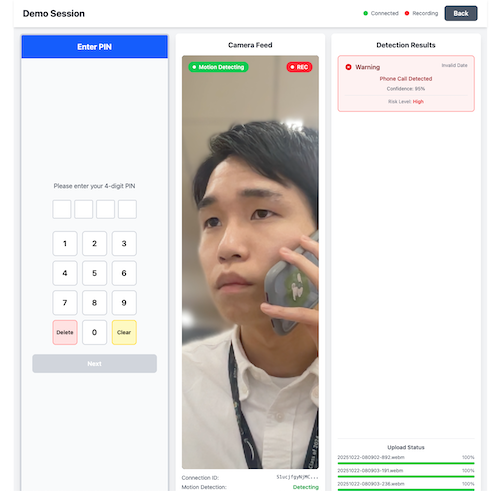Click the red warning icon in Detection Results

348,67
